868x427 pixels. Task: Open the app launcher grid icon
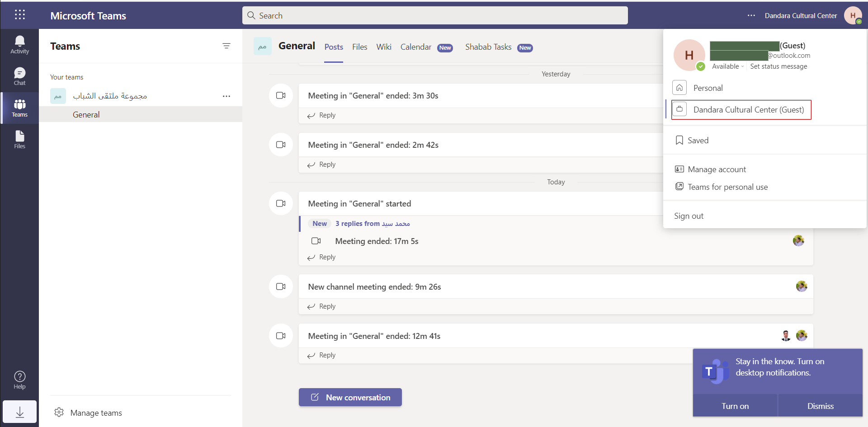[19, 15]
